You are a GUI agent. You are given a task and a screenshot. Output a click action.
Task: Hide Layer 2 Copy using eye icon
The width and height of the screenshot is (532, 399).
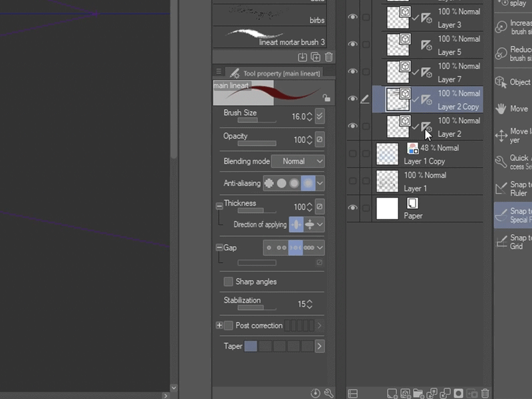(353, 98)
